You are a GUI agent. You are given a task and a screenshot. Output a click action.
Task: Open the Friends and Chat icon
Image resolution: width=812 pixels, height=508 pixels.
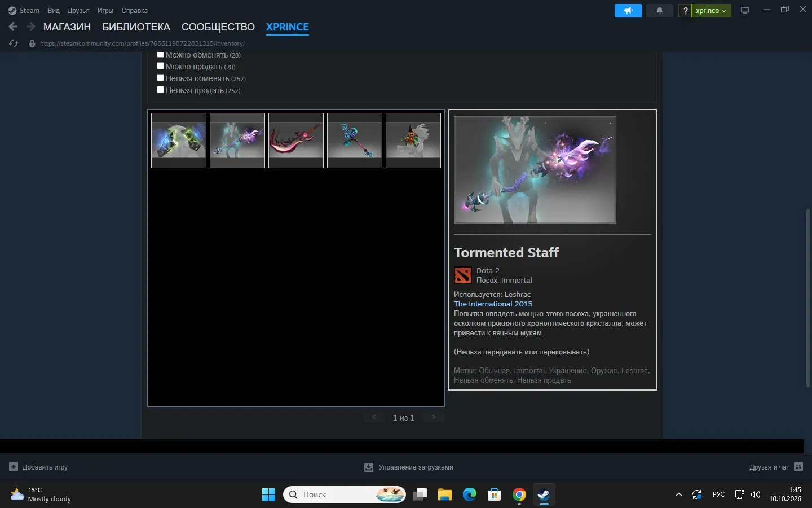click(798, 467)
